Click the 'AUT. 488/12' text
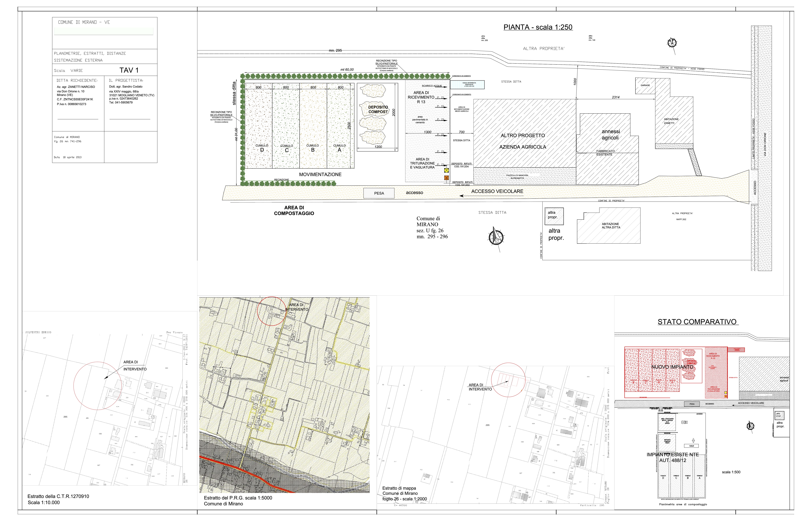Viewport: 812px width, 521px height. (x=672, y=460)
